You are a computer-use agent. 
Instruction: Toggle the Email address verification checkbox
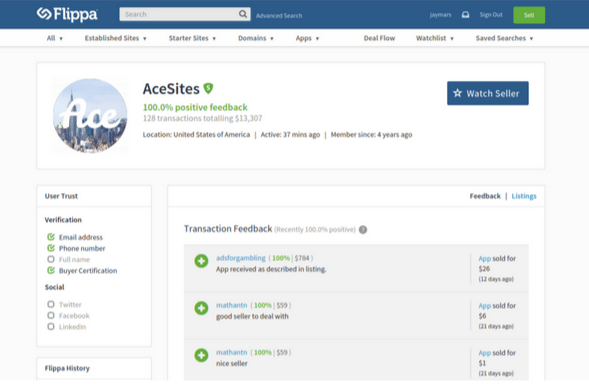[x=51, y=237]
